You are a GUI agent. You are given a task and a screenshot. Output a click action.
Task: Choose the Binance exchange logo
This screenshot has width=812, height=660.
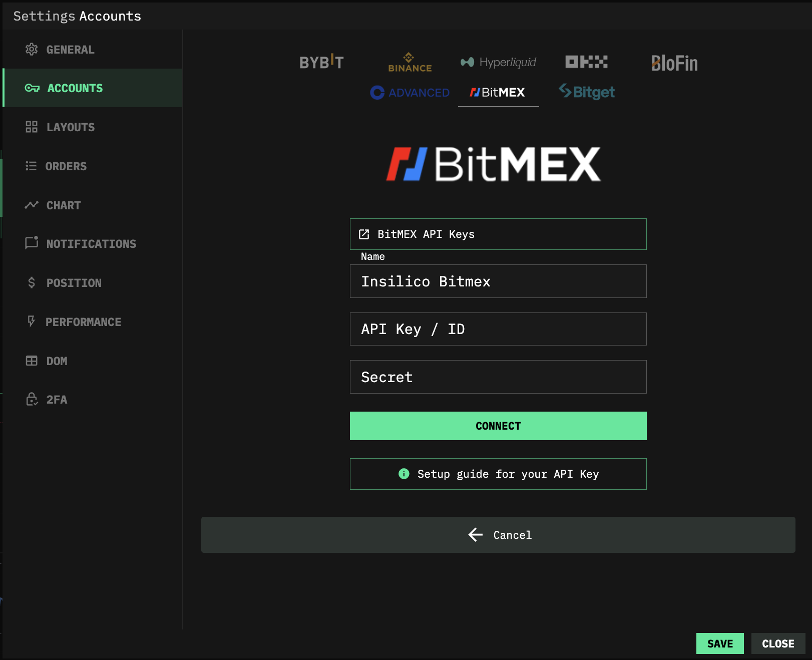[410, 63]
